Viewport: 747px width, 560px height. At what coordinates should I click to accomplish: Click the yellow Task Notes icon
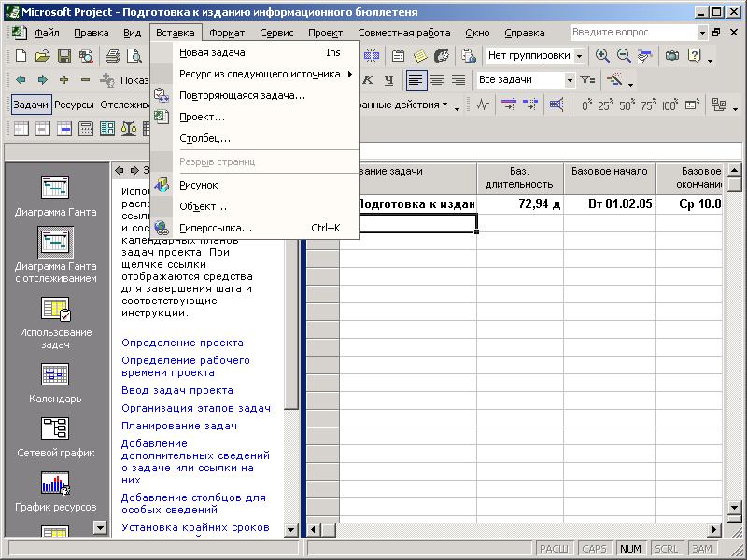point(420,56)
